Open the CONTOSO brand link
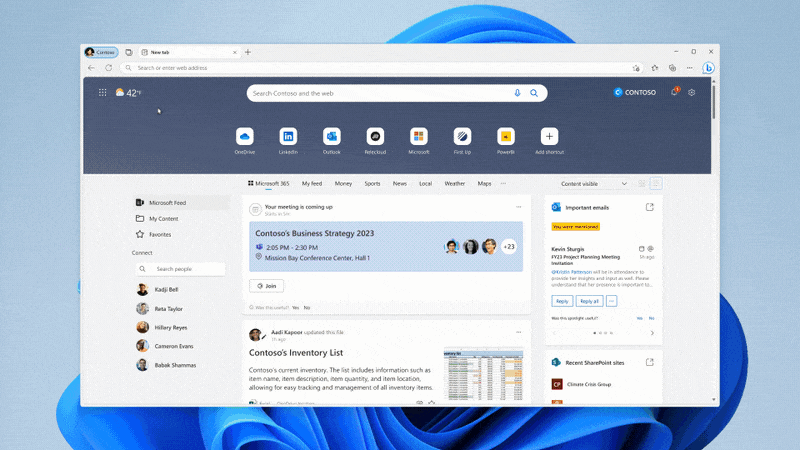This screenshot has height=450, width=800. click(x=634, y=92)
